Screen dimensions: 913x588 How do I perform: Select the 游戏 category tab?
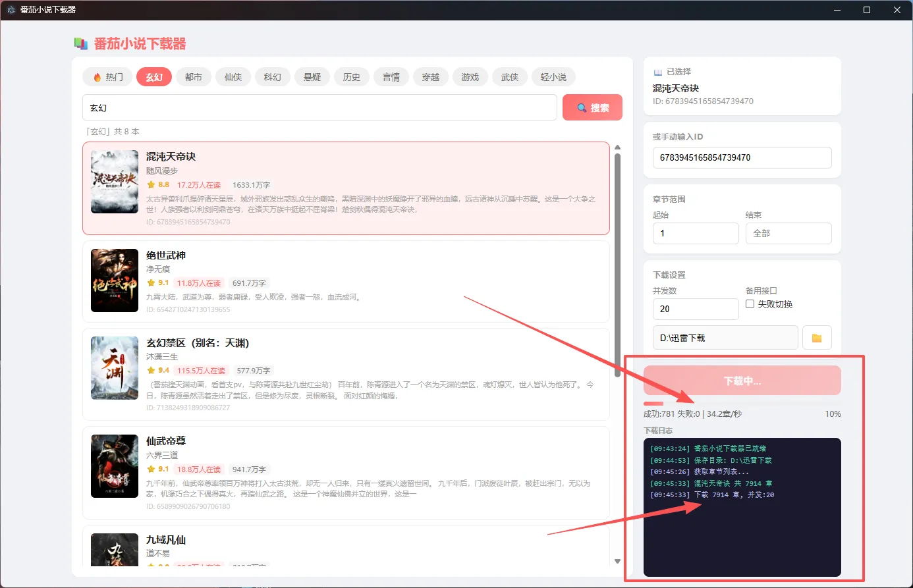click(x=470, y=77)
